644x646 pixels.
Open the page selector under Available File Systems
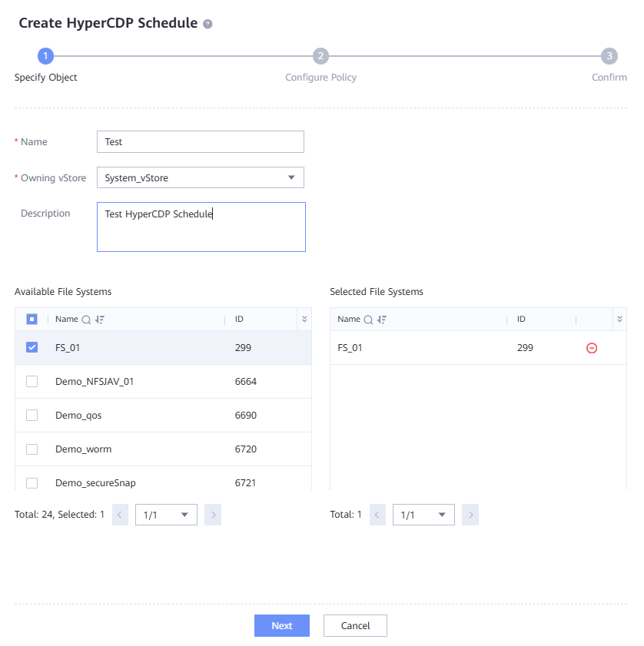pos(166,515)
